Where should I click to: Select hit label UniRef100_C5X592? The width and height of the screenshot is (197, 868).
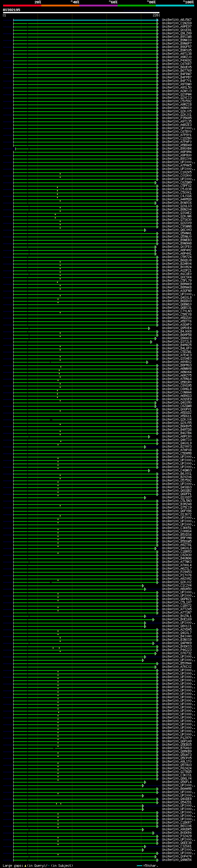point(177,101)
